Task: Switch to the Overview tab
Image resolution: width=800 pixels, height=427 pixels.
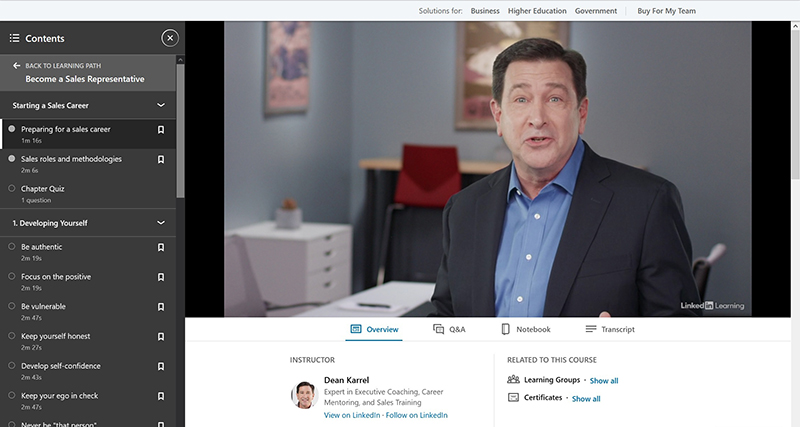Action: (x=374, y=330)
